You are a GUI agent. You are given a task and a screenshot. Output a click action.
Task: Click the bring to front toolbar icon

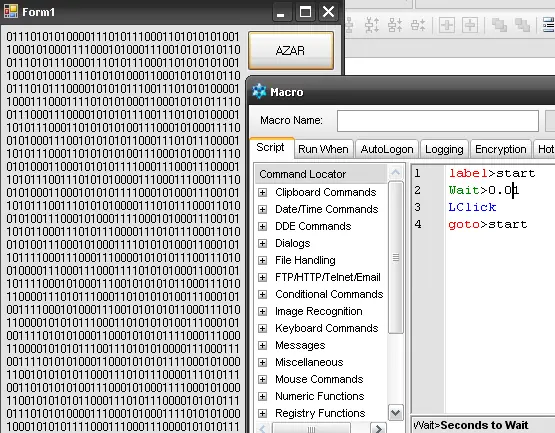(x=499, y=25)
